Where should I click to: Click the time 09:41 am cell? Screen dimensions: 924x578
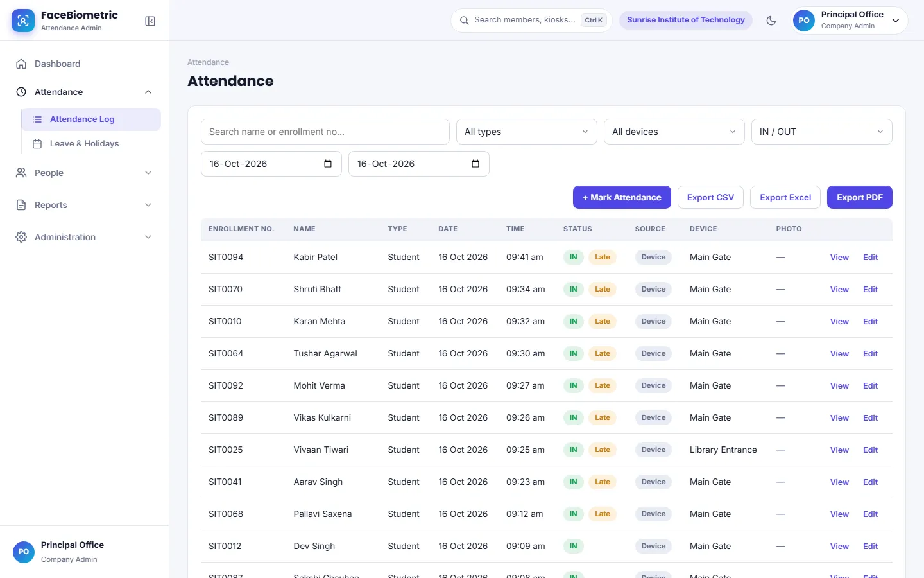pos(525,257)
